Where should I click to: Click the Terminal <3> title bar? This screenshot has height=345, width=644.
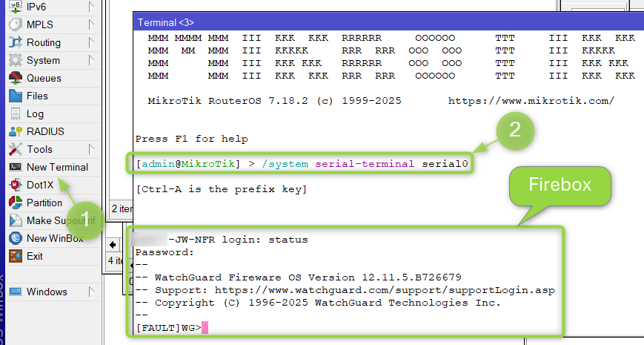coord(388,22)
